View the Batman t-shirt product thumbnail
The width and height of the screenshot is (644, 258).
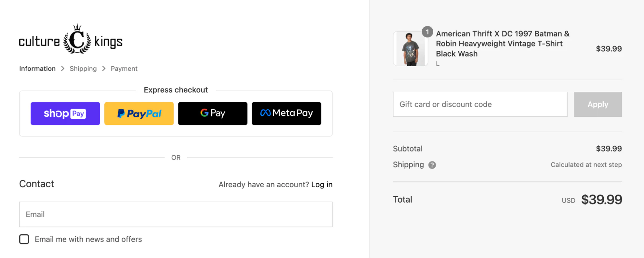tap(410, 49)
